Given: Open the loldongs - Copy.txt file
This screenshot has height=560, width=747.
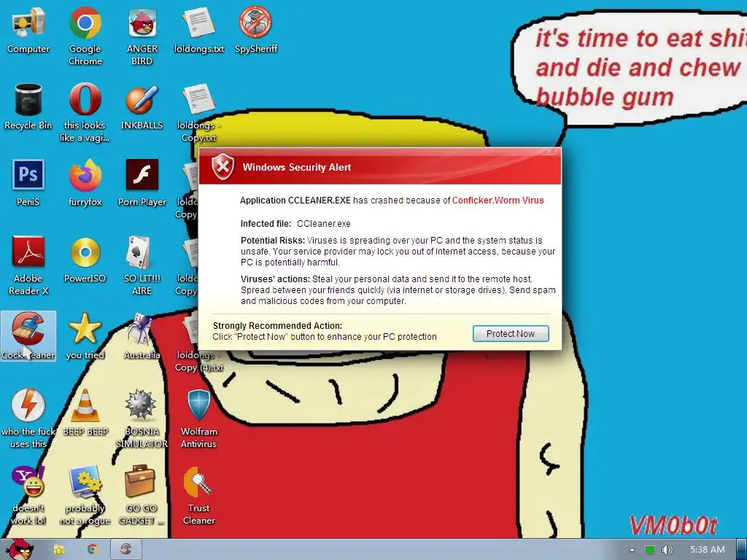Looking at the screenshot, I should (x=198, y=112).
